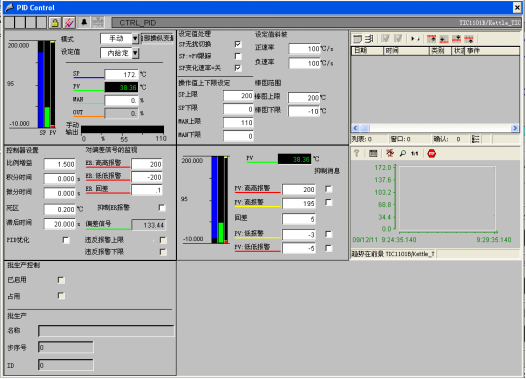This screenshot has height=379, width=526.
Task: Open the trend configuration dialog icon
Action: (373, 153)
